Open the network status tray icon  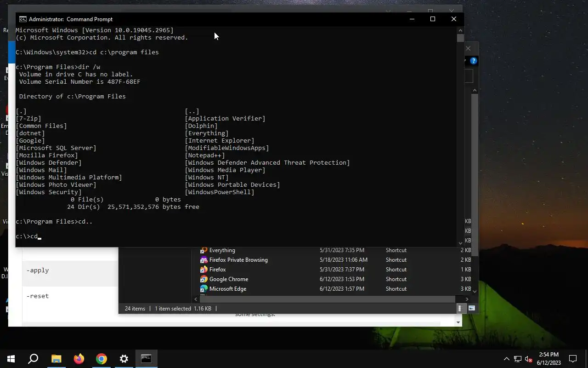click(518, 359)
